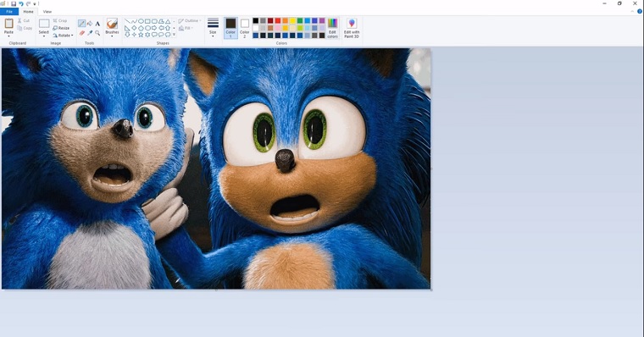
Task: Select the Eraser tool
Action: click(x=81, y=32)
